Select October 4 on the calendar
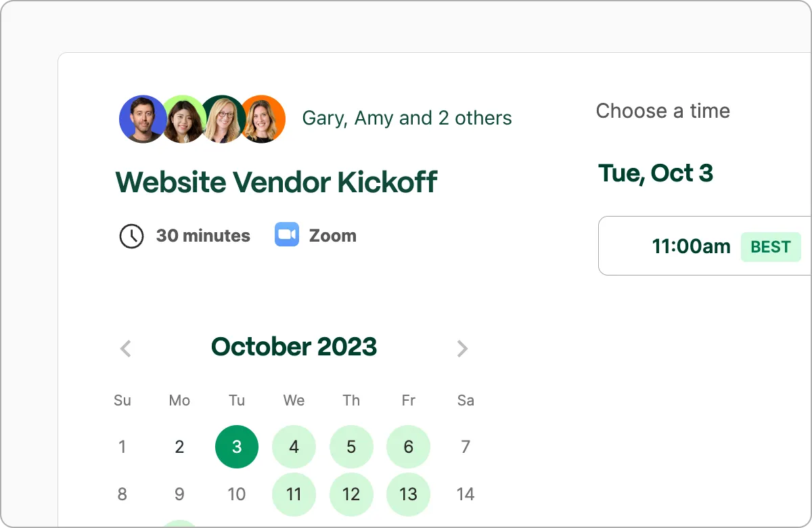Image resolution: width=812 pixels, height=528 pixels. [x=294, y=447]
